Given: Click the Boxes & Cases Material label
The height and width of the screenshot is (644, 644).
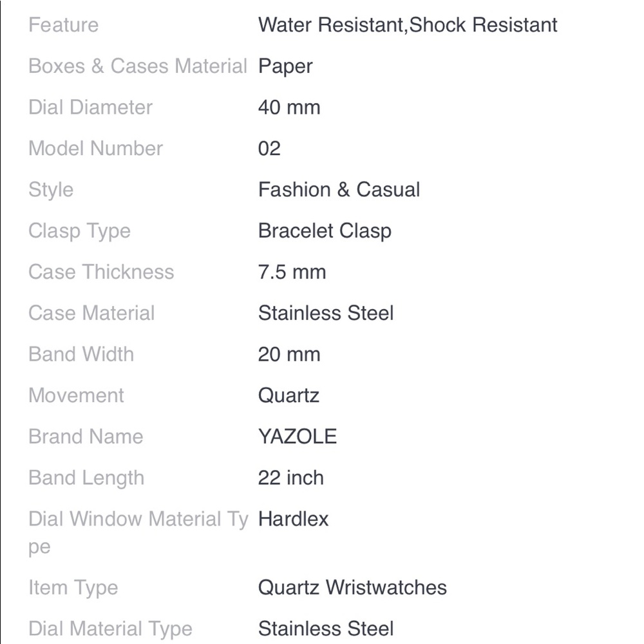Looking at the screenshot, I should tap(138, 66).
